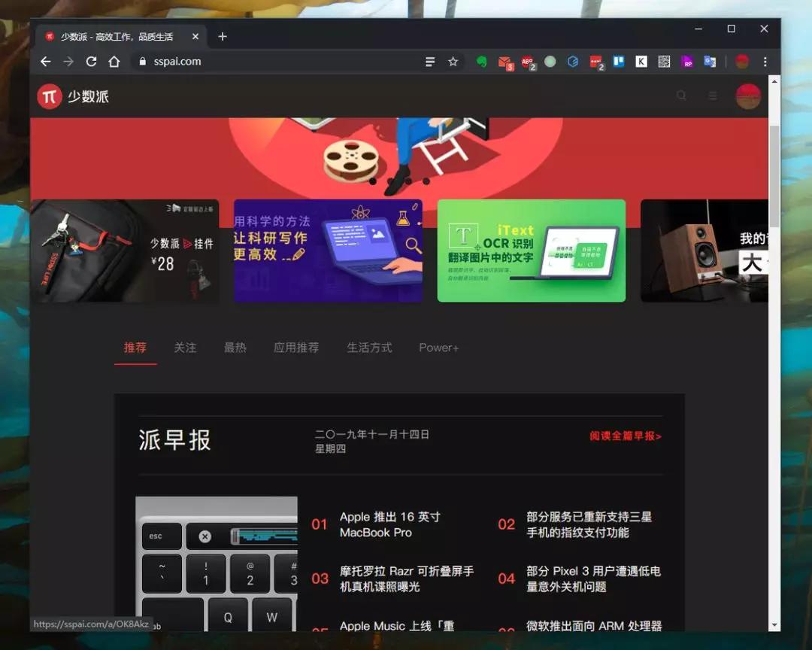Open the site hamburger menu in header

coord(713,96)
